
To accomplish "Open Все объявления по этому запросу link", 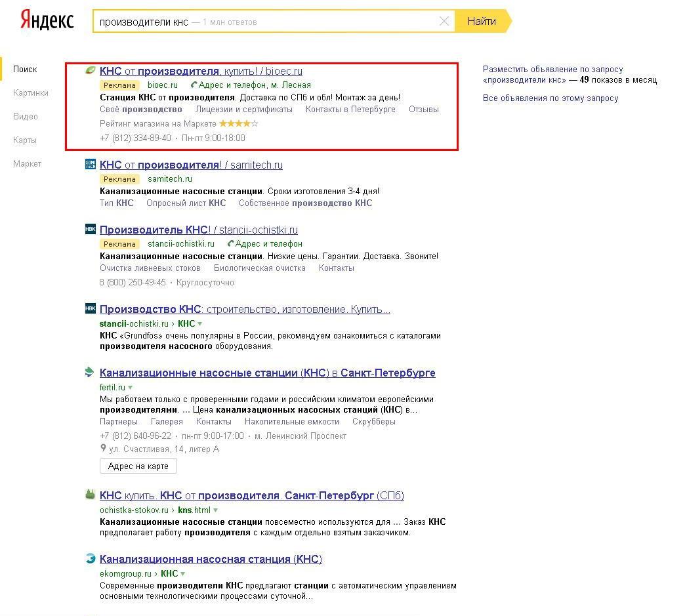I will pos(550,98).
